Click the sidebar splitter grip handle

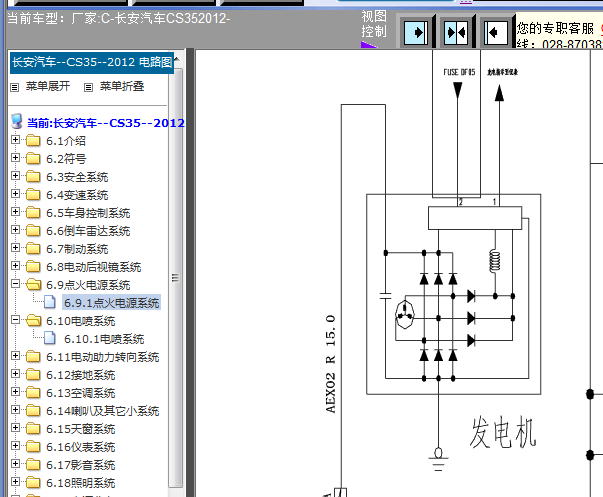click(x=175, y=279)
